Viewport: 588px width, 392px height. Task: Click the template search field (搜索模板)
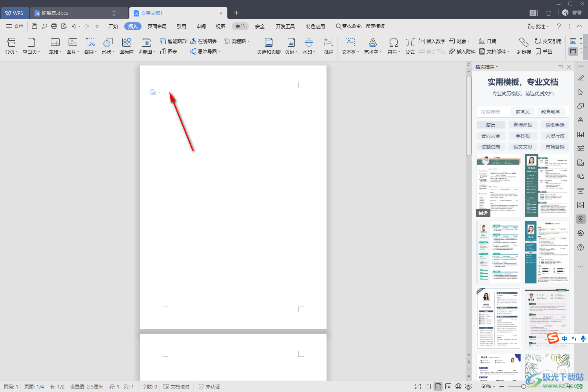point(494,112)
